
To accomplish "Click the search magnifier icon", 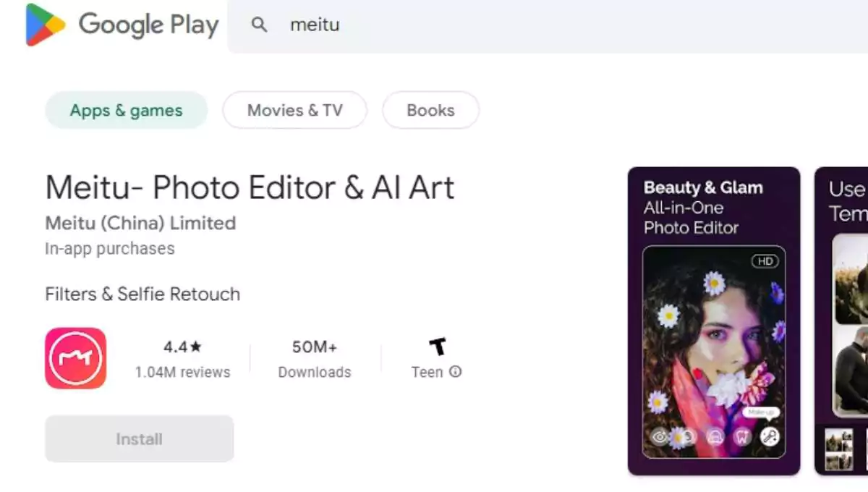I will pos(259,25).
